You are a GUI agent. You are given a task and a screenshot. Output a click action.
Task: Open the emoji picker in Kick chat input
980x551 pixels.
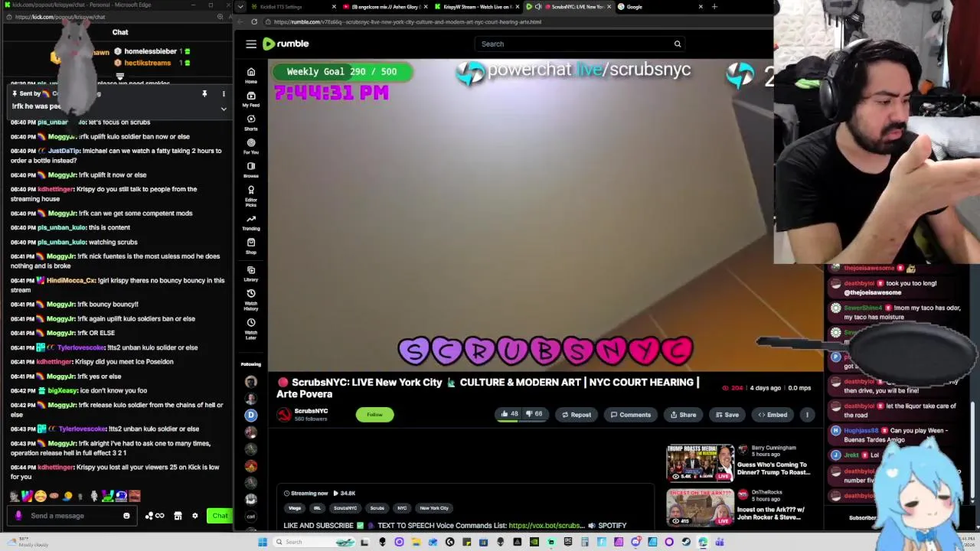tap(126, 516)
